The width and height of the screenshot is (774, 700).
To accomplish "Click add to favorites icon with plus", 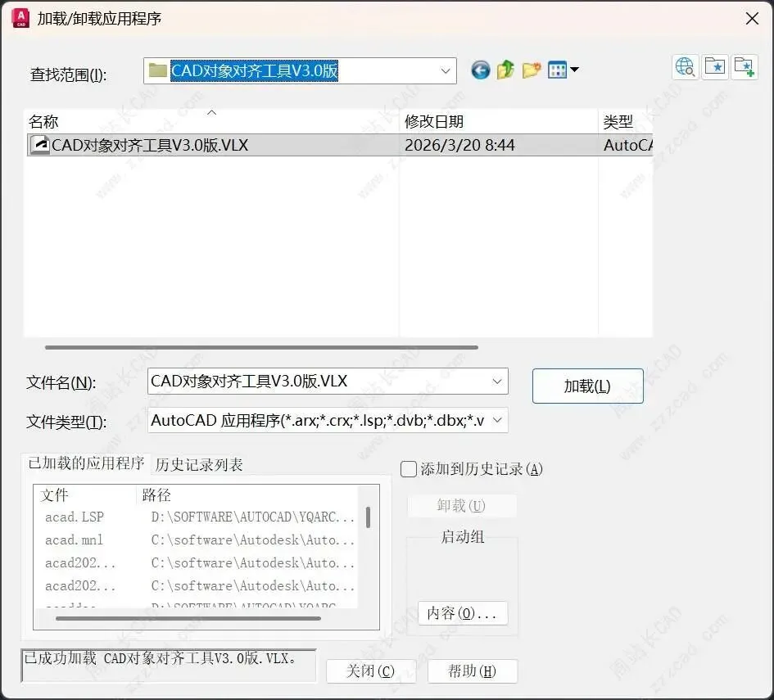I will point(745,66).
